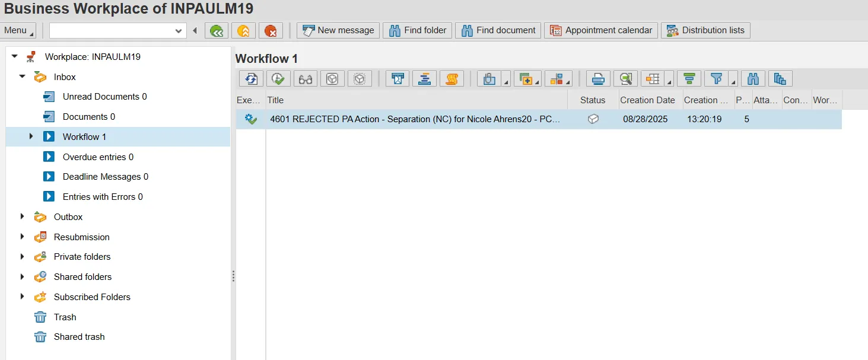Open the create attachment dropdown arrow
Viewport: 868px width, 360px height.
[x=537, y=82]
